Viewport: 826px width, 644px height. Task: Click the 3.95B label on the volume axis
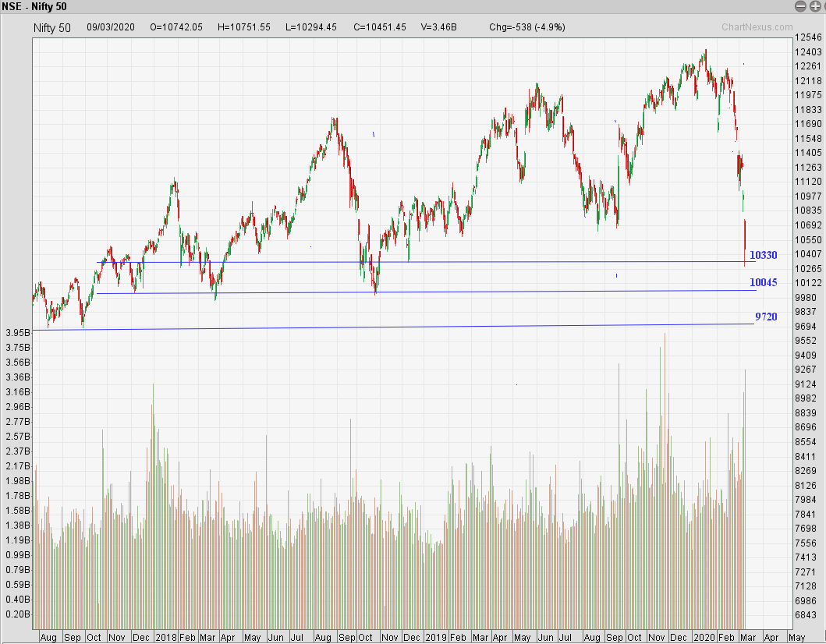click(x=16, y=333)
